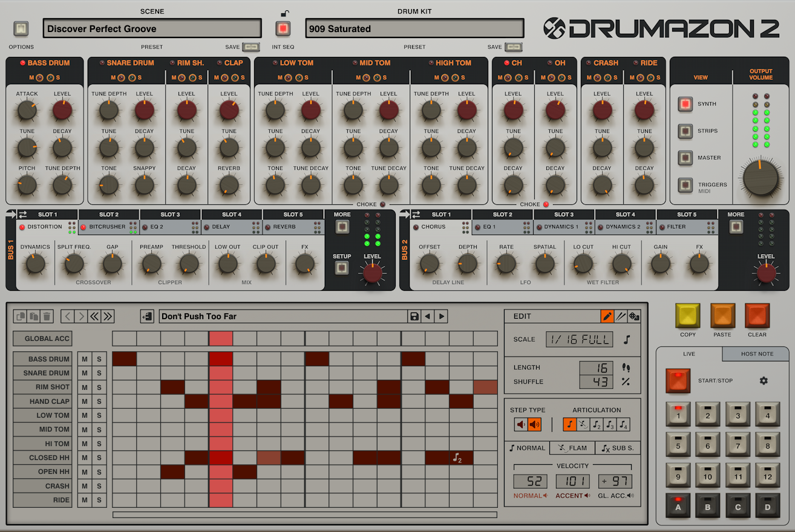
Task: Adjust the OUTPUT VOLUME knob
Action: coord(761,178)
